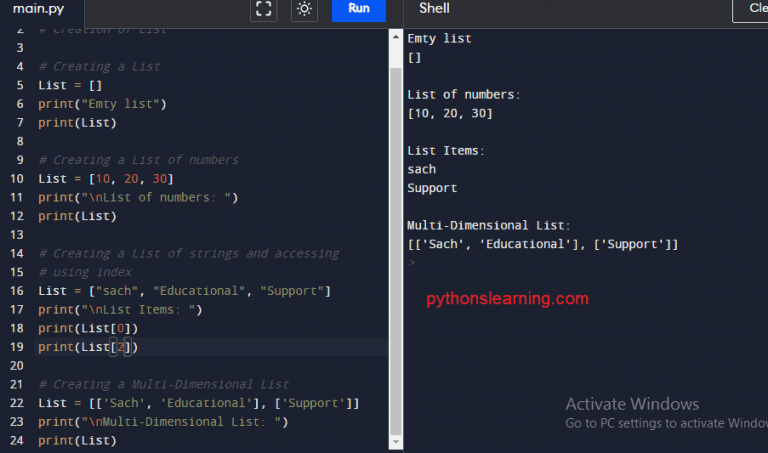Toggle the light/dark theme sun icon
This screenshot has width=768, height=453.
click(x=304, y=9)
